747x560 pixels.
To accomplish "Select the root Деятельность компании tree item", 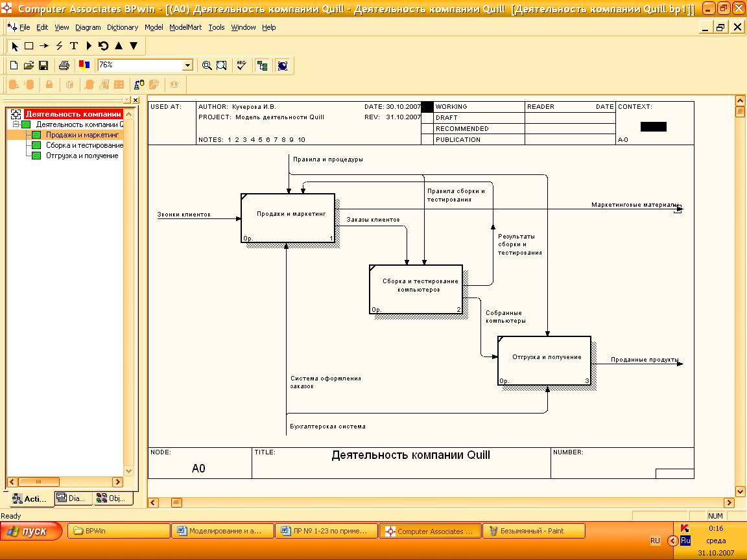I will click(73, 114).
